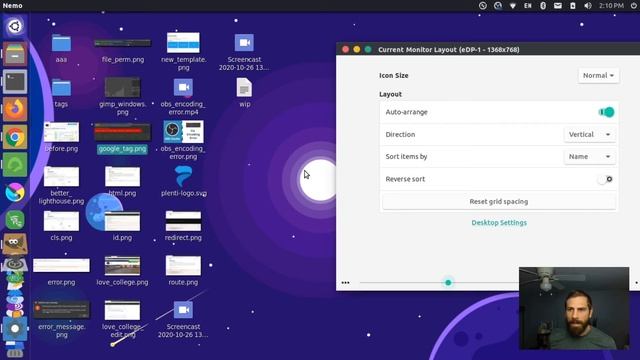Open the Files manager dock icon

tap(15, 54)
